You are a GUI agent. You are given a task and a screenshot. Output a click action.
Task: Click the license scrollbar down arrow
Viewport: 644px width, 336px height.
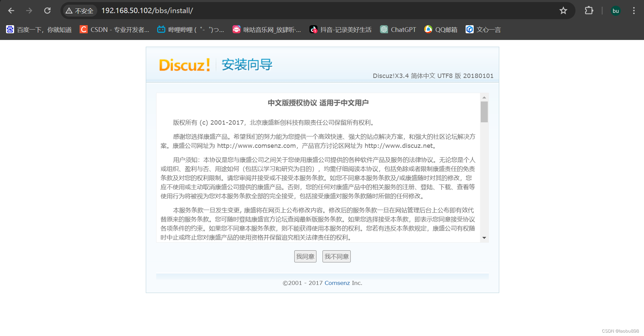(x=484, y=238)
